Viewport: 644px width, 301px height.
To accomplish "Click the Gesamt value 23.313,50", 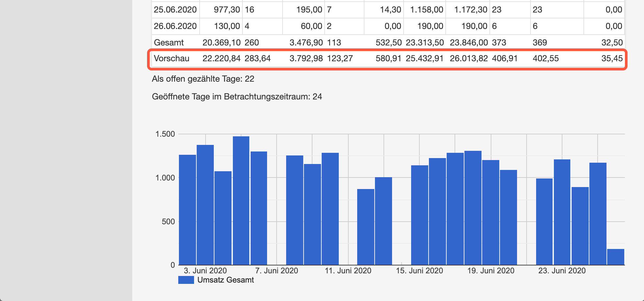I will (x=425, y=42).
